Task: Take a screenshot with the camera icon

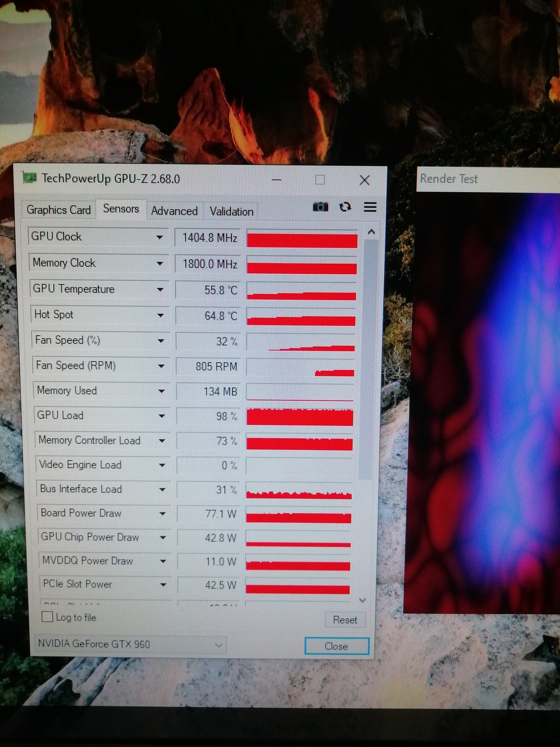Action: tap(320, 207)
